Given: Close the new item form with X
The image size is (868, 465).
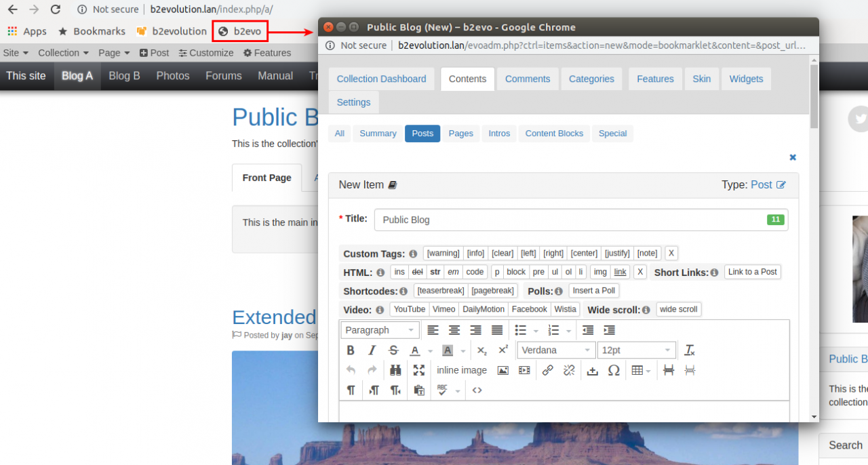Looking at the screenshot, I should (793, 157).
